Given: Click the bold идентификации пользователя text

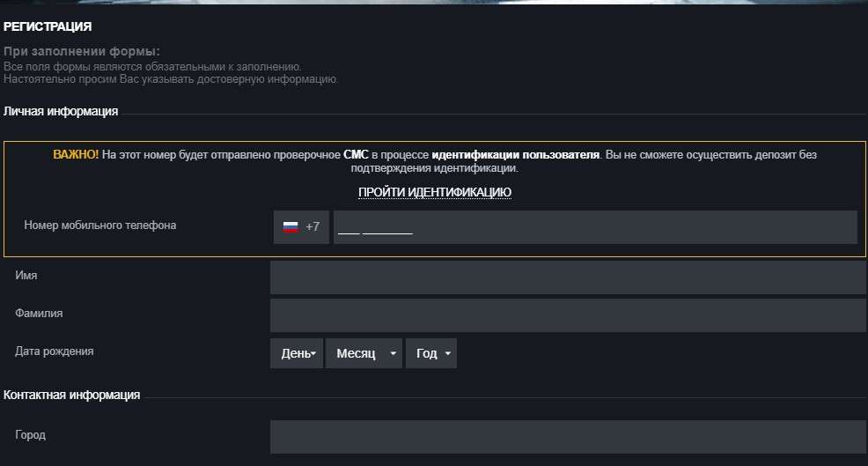Looking at the screenshot, I should (x=516, y=155).
